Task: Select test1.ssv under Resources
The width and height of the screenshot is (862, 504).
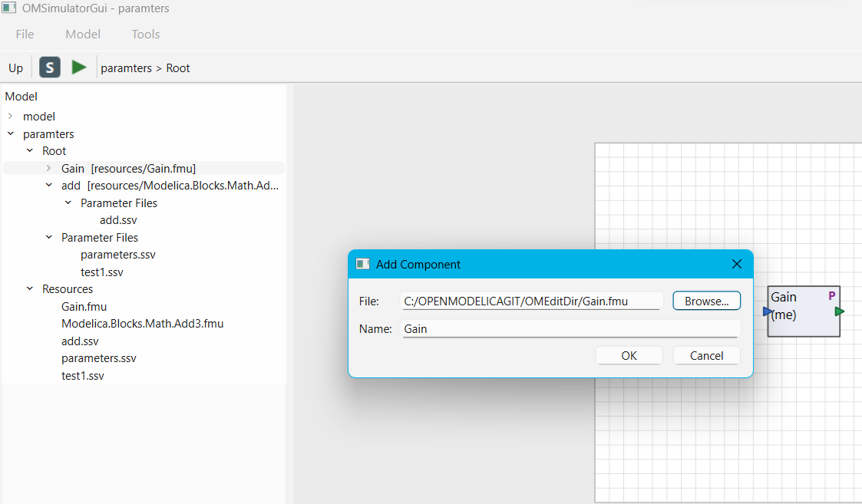Action: (82, 376)
